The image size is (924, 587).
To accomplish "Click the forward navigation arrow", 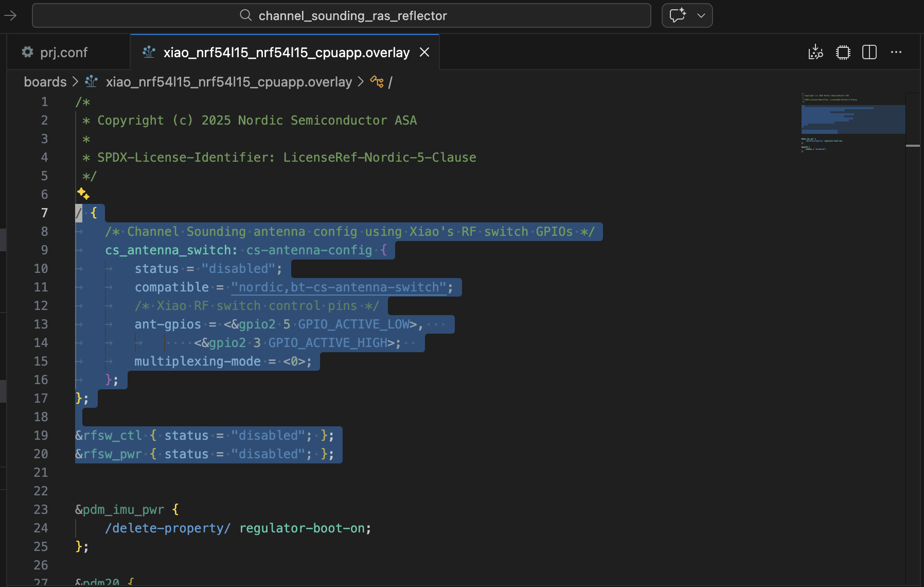I will (x=10, y=15).
